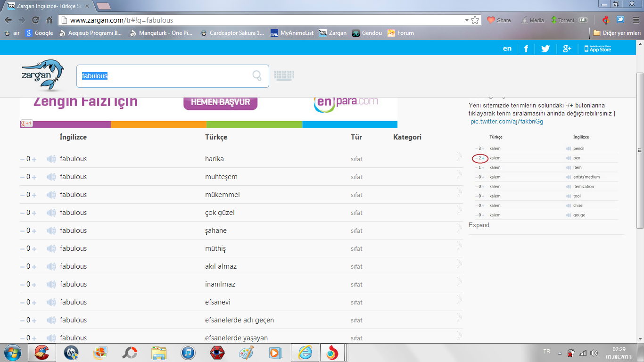Switch site language to en
Screen dimensions: 644x362
click(507, 49)
